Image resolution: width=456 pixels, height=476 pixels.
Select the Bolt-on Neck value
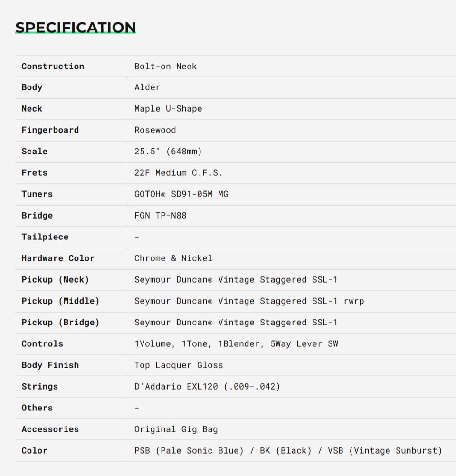click(x=165, y=67)
